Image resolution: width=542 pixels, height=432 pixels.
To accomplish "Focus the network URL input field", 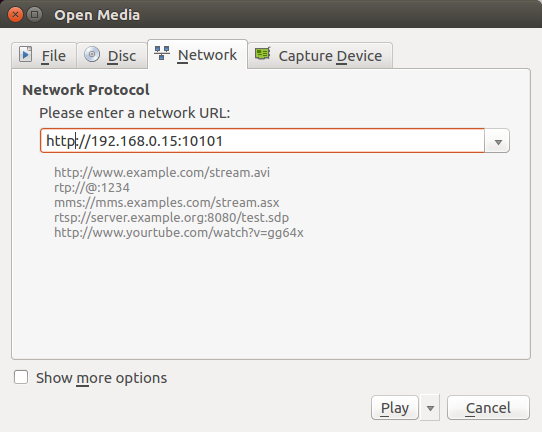I will pyautogui.click(x=262, y=141).
